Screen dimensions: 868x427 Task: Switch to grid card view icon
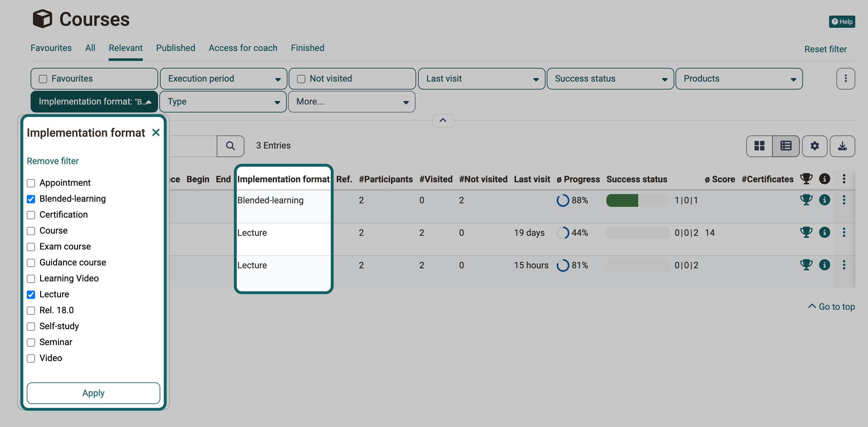tap(759, 146)
